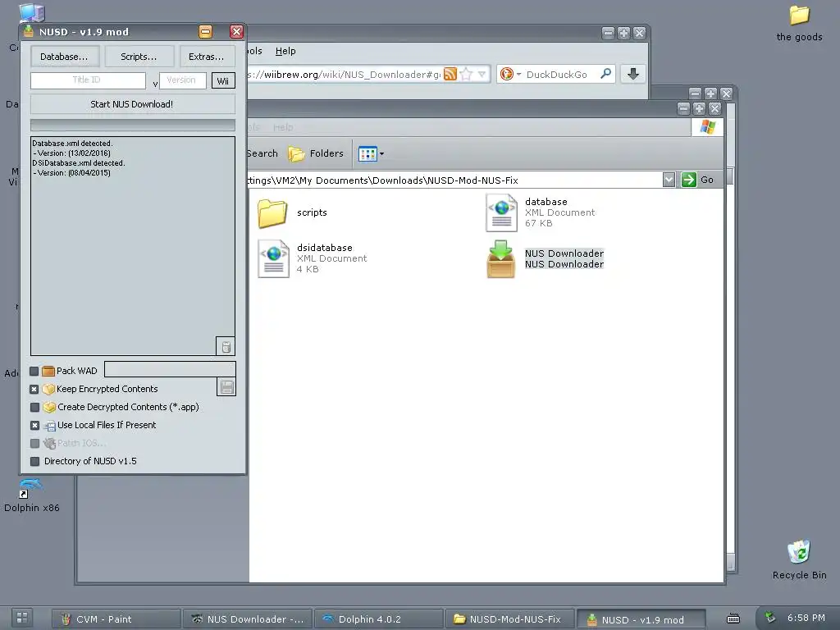Click the Version input field

(181, 80)
